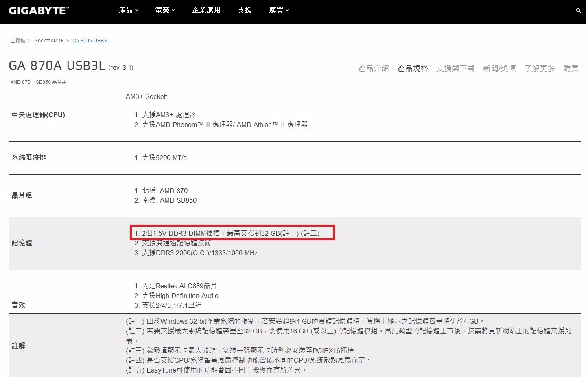Screen dimensions: 588x377
Task: Click the GIGABYTE logo
Action: 39,11
